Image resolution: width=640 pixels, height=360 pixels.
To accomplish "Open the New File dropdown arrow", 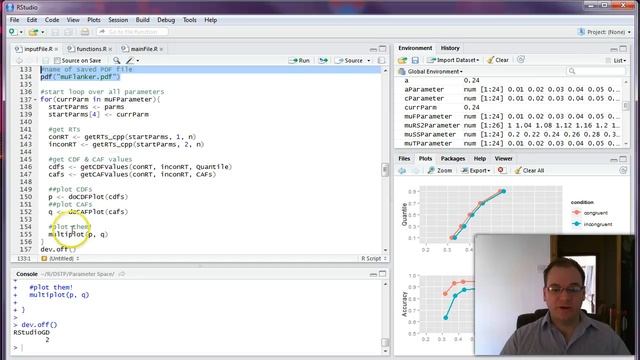I will point(21,32).
